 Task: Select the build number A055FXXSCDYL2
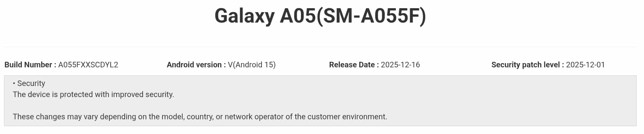click(x=88, y=65)
